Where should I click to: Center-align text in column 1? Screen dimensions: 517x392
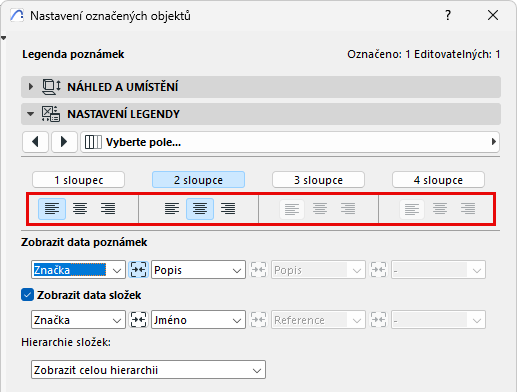[x=80, y=209]
